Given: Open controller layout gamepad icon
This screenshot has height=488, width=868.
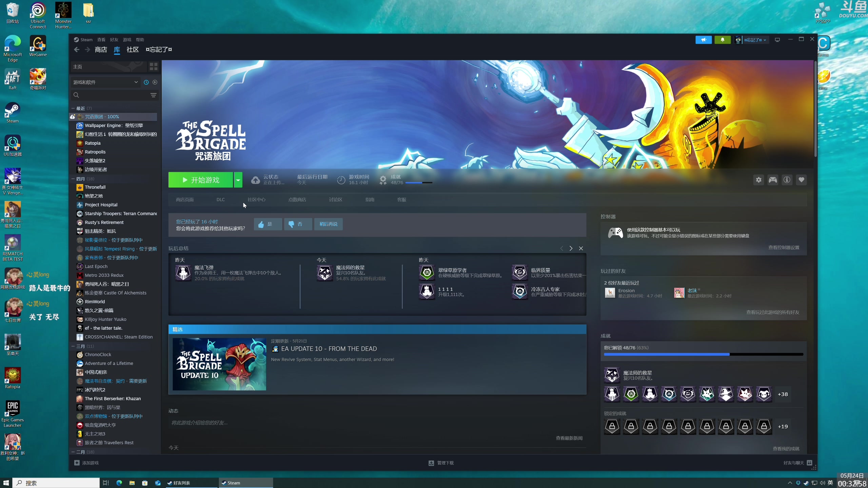Looking at the screenshot, I should click(x=773, y=180).
